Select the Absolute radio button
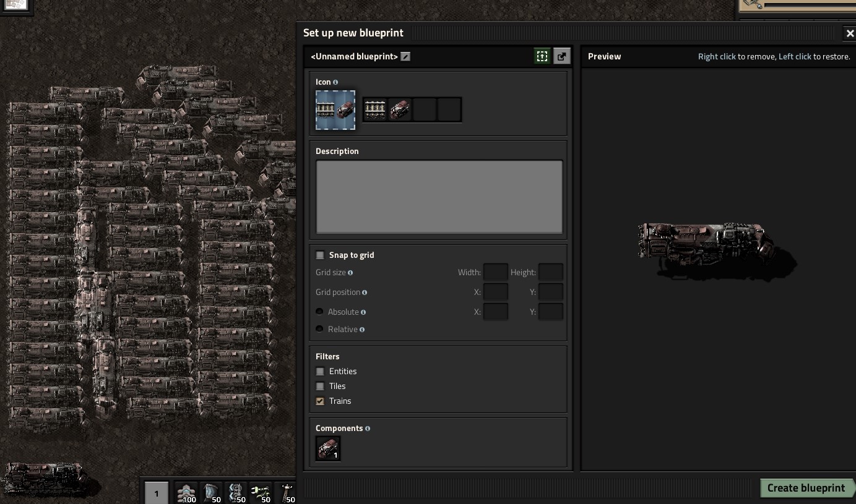 (x=319, y=312)
